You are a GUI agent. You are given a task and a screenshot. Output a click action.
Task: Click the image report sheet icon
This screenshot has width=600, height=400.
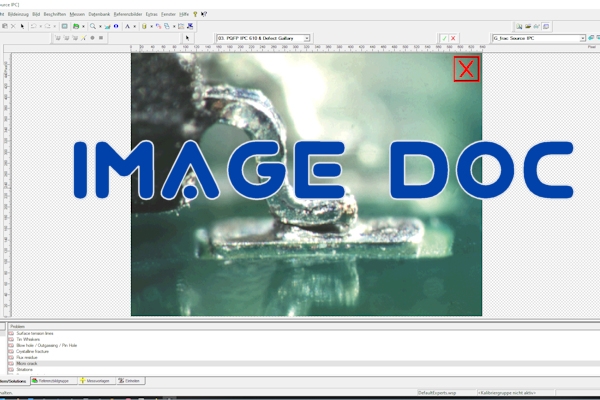click(181, 26)
